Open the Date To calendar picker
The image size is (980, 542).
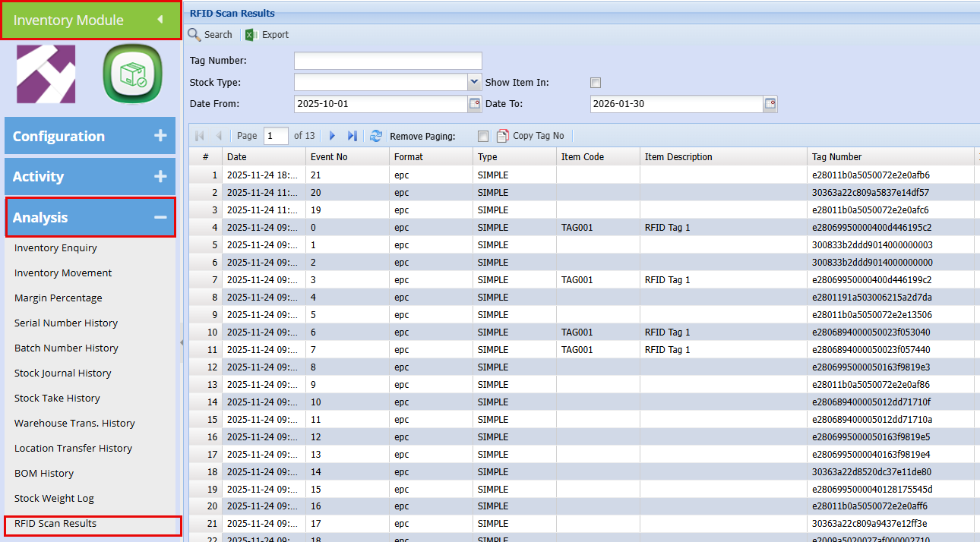(770, 104)
